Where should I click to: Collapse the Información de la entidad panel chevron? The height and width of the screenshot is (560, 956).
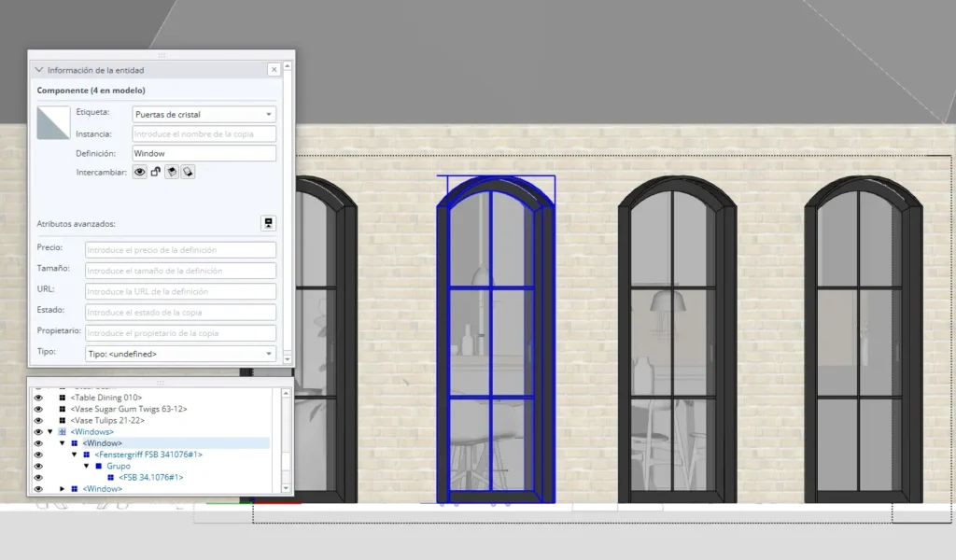click(39, 70)
